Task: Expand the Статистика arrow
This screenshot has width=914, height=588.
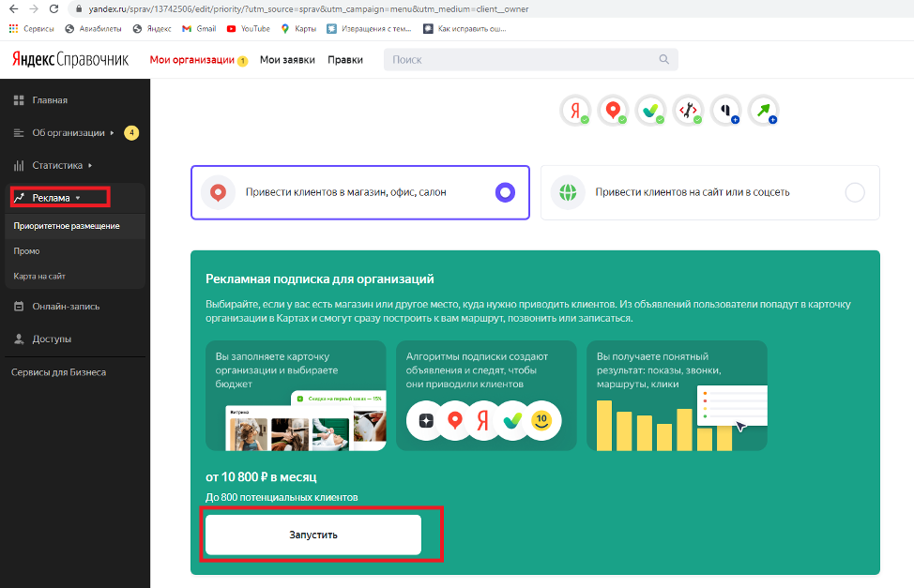Action: coord(90,165)
